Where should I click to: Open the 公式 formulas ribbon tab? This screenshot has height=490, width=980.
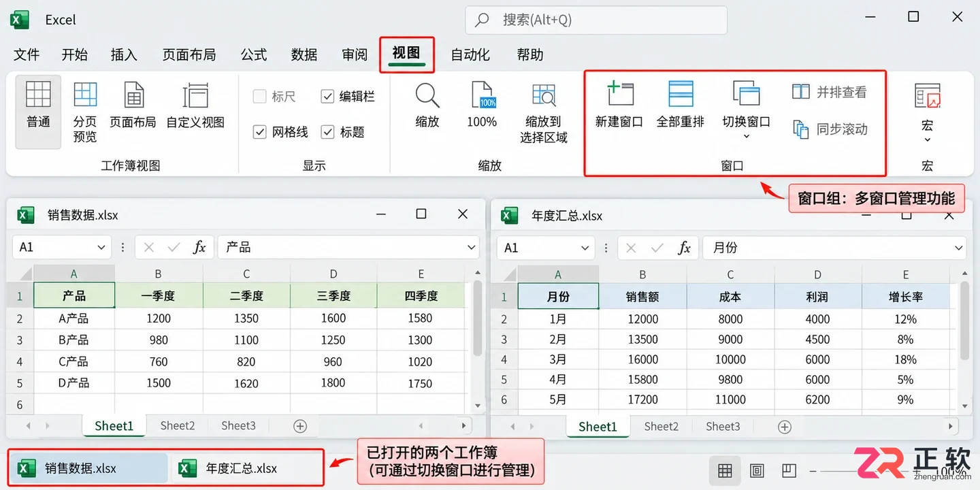254,54
